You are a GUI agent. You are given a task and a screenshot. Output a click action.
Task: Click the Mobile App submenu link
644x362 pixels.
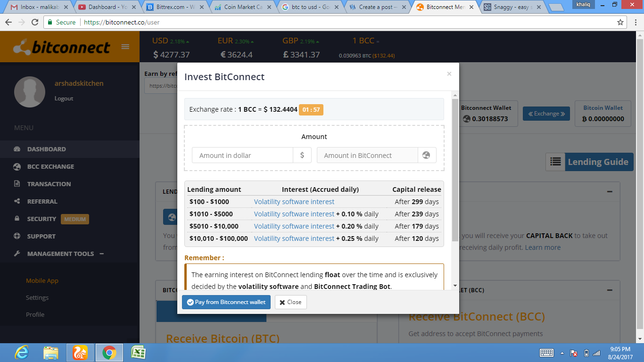click(42, 280)
